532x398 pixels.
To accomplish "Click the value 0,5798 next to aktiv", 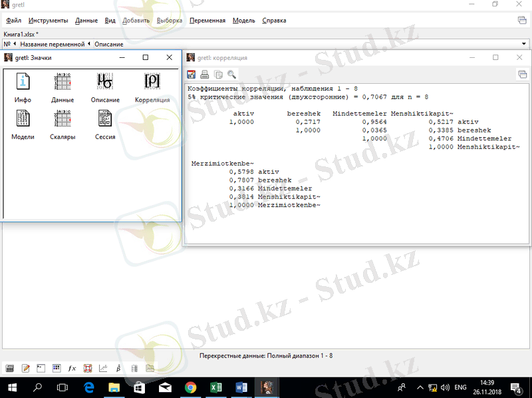I will pos(241,172).
